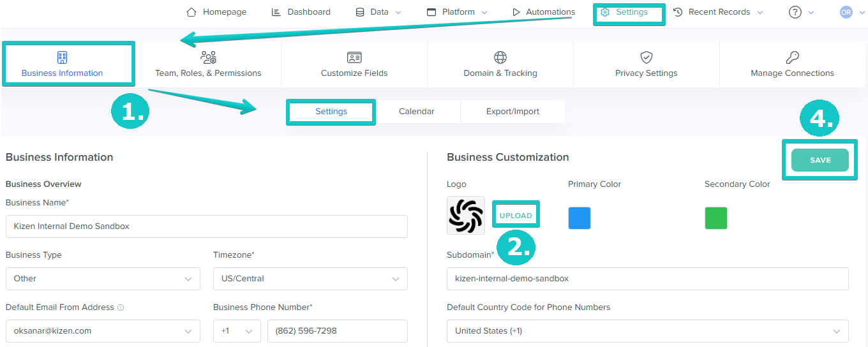Open Dashboard in the top navigation

301,12
